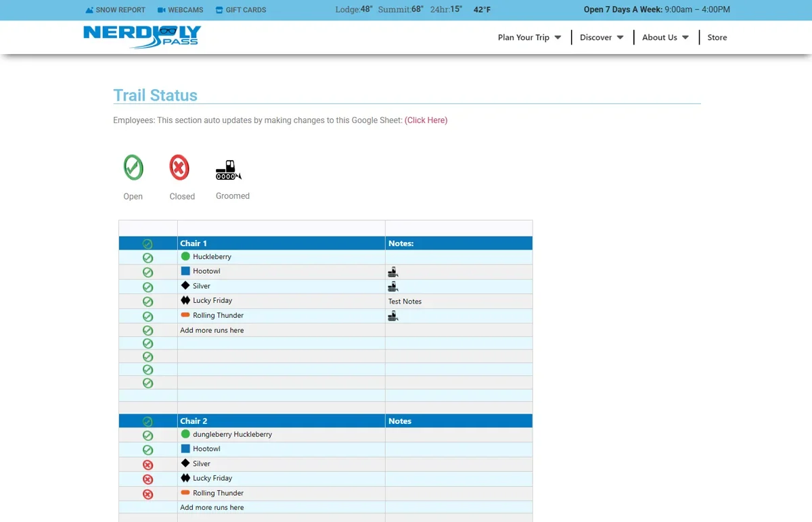The width and height of the screenshot is (812, 522).
Task: Open the Discover dropdown menu
Action: (x=602, y=37)
